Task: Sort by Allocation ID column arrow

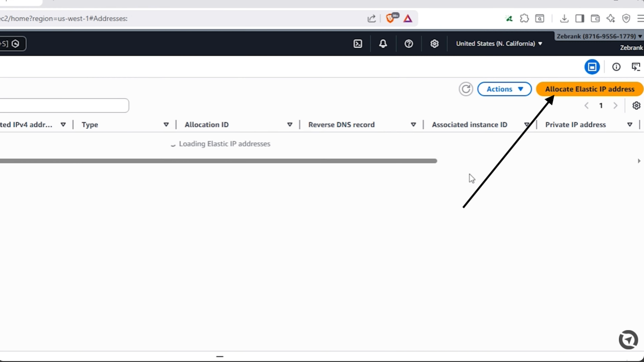Action: point(290,125)
